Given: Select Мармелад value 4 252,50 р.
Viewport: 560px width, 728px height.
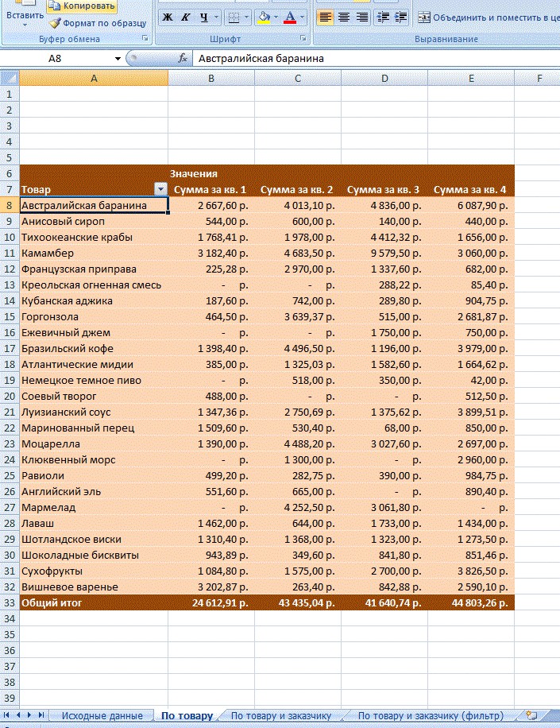Looking at the screenshot, I should point(298,508).
